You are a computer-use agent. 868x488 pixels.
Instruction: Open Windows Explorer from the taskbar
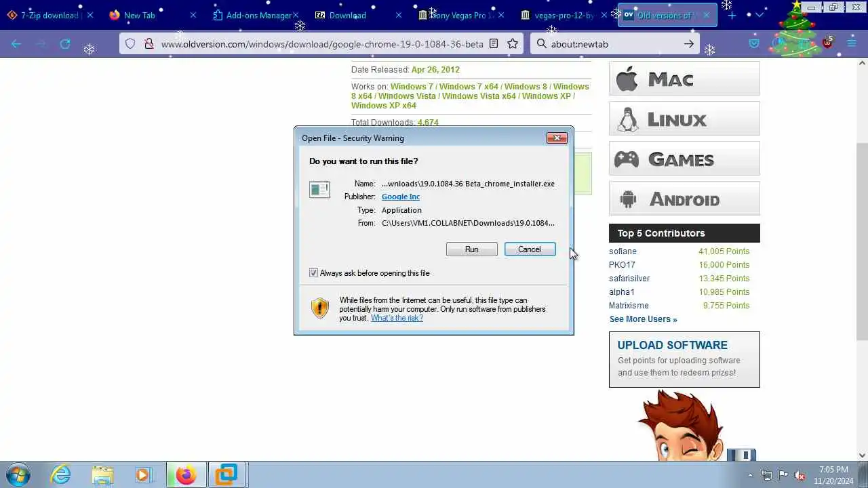102,474
